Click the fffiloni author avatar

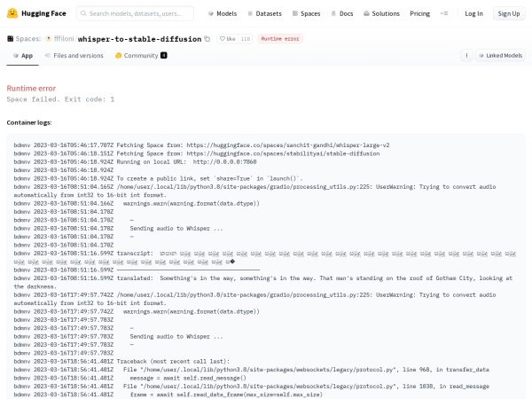point(50,39)
